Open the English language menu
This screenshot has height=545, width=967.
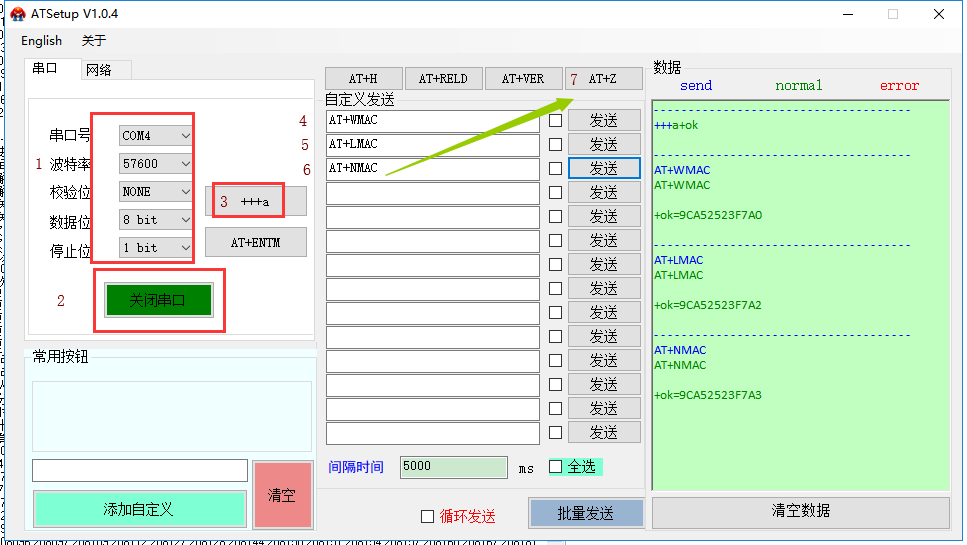click(41, 41)
